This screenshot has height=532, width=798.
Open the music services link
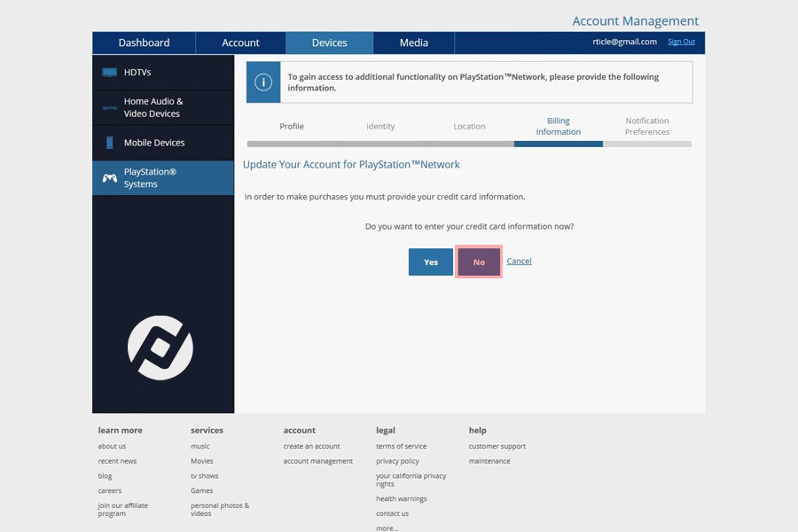tap(200, 446)
